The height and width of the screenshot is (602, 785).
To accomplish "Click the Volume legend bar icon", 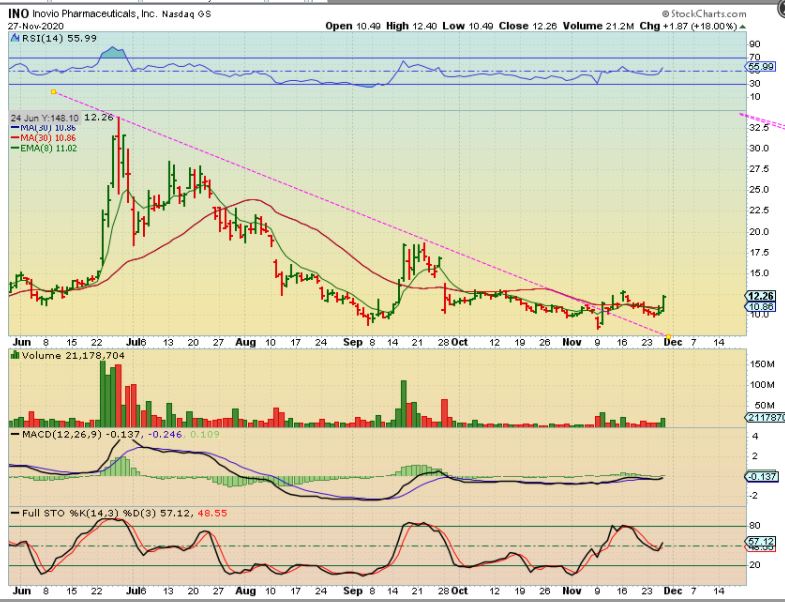I will coord(15,356).
